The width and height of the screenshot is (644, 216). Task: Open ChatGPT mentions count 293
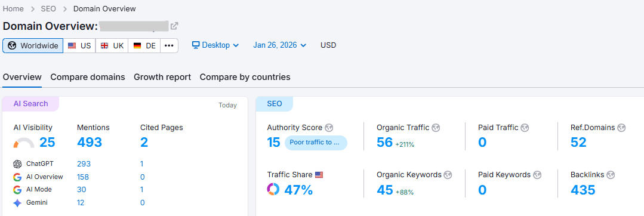click(84, 164)
